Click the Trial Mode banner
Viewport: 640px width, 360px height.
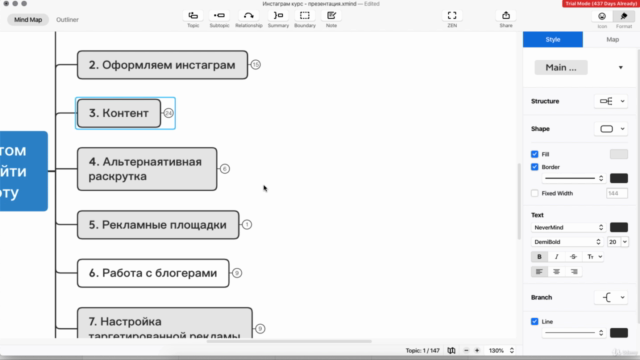600,3
